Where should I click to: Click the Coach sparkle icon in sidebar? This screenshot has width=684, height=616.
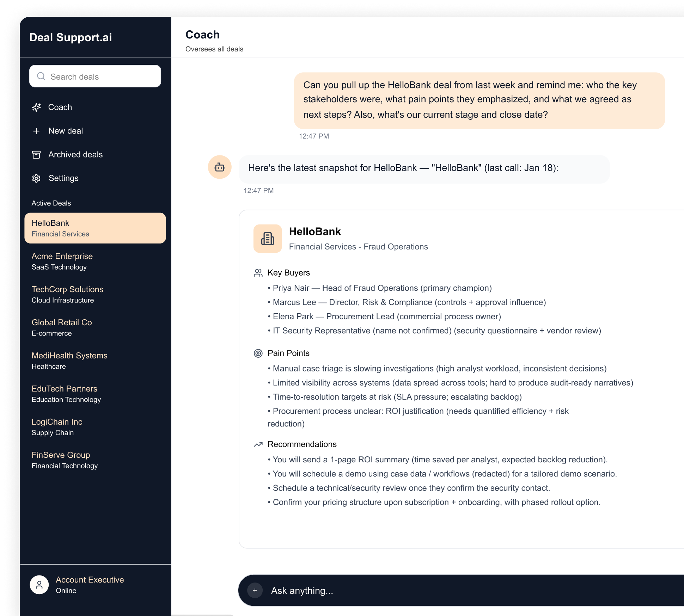pyautogui.click(x=36, y=107)
